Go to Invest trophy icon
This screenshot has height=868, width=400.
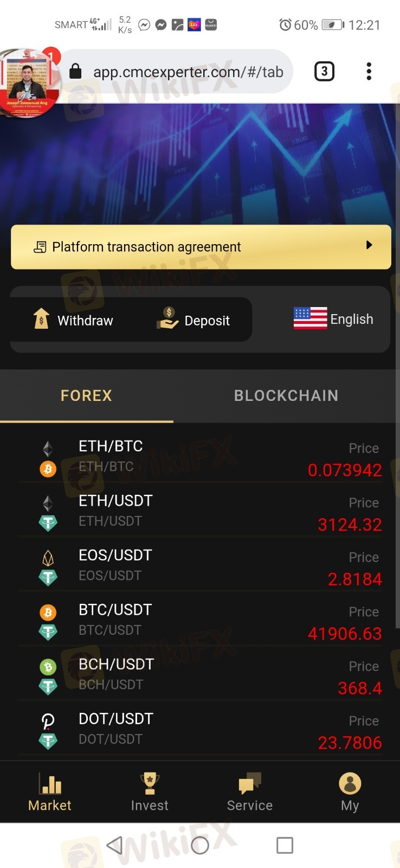pyautogui.click(x=150, y=783)
